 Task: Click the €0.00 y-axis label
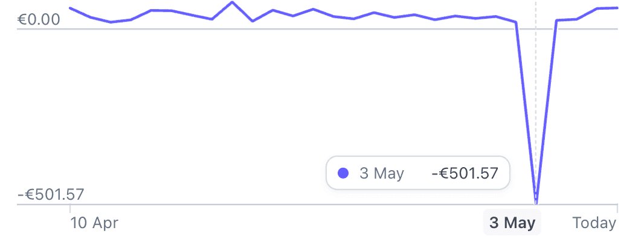(39, 20)
